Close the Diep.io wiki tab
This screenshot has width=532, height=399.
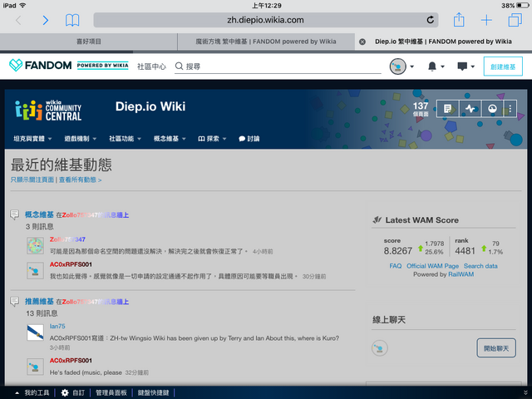[362, 42]
